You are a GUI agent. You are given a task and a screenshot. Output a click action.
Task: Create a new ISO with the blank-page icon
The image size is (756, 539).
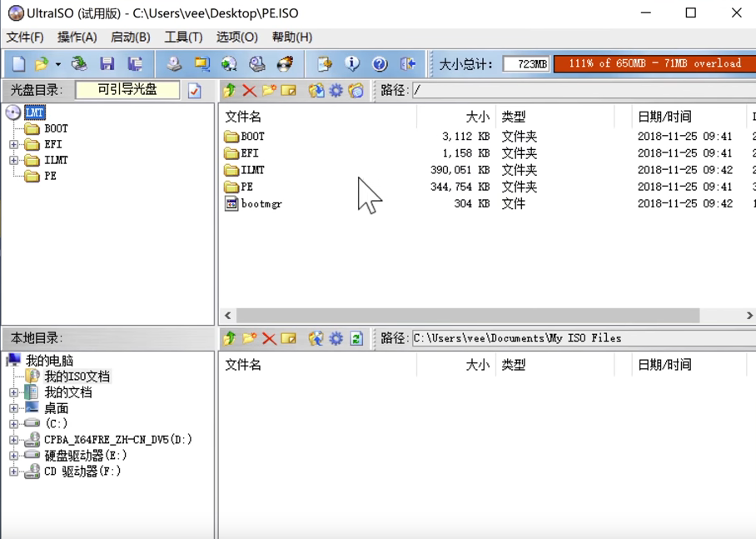pyautogui.click(x=18, y=63)
